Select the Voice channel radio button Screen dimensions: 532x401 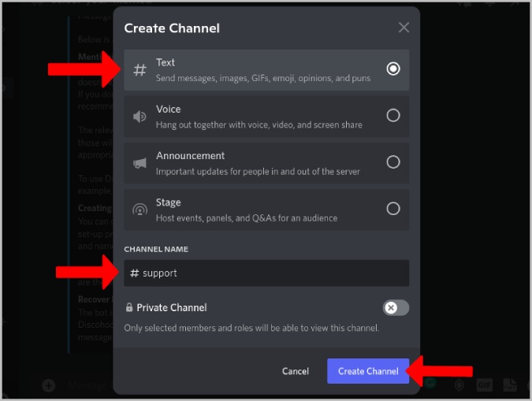pos(393,115)
